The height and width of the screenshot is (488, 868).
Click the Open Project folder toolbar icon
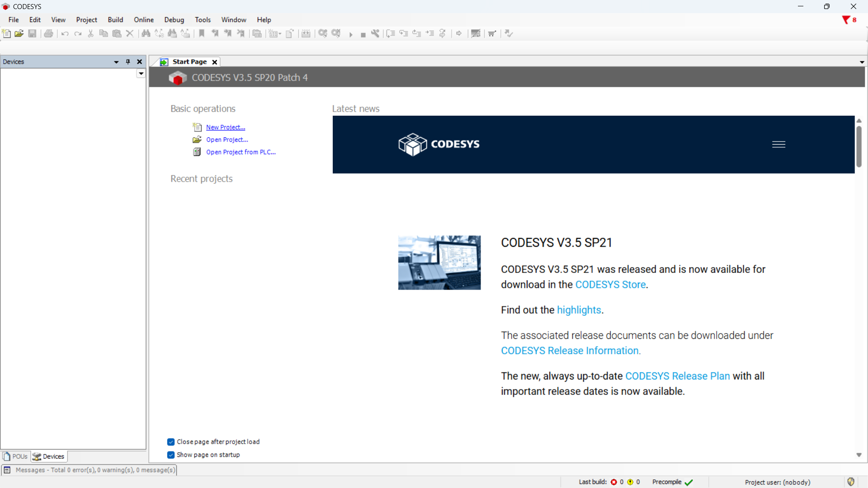coord(19,33)
